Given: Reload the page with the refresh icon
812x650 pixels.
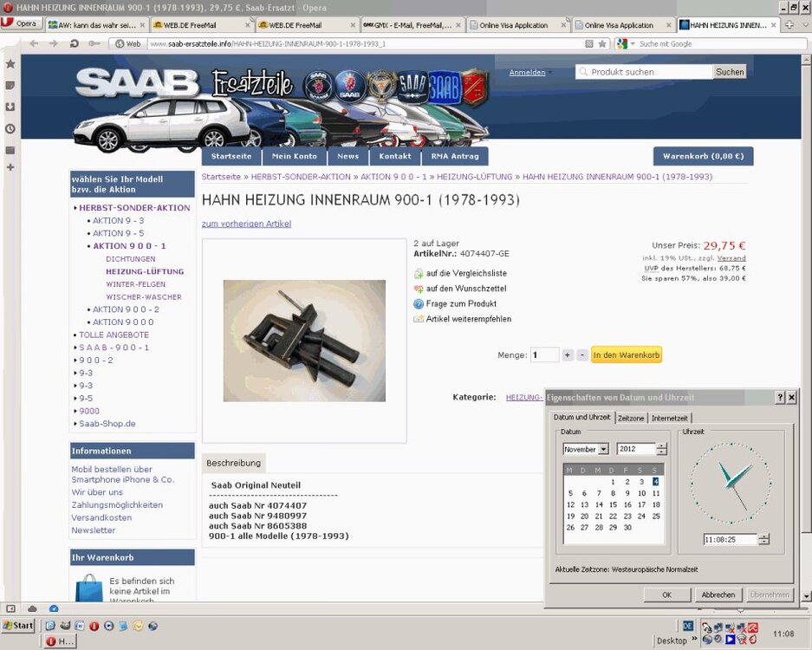Looking at the screenshot, I should (x=74, y=43).
